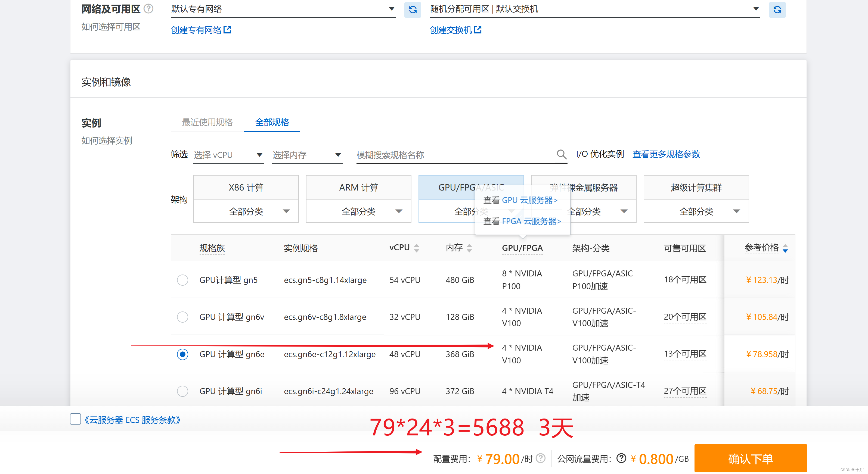
Task: Click the help icon beside 网络及可用区
Action: (148, 9)
